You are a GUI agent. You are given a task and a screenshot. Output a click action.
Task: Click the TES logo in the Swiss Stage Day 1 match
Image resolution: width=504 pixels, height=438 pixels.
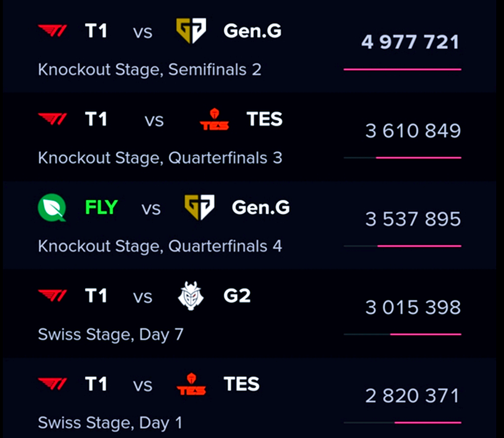pyautogui.click(x=191, y=384)
